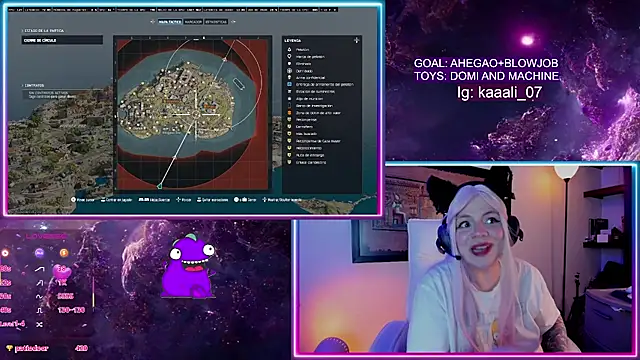Screen dimensions: 640x360
Task: Select the Estación de suministros legend icon
Action: click(289, 91)
